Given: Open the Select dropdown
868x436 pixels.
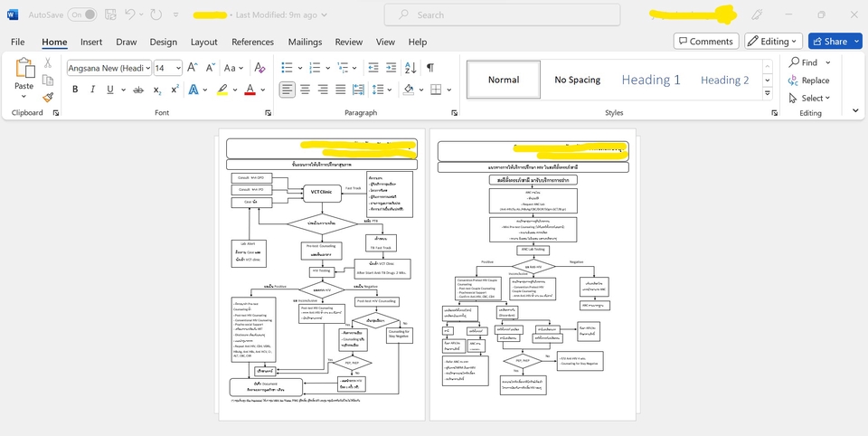Looking at the screenshot, I should (810, 98).
